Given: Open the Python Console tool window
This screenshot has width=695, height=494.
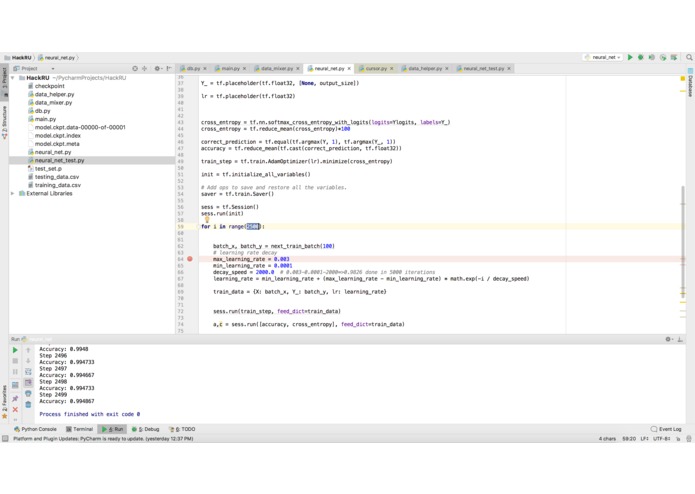Looking at the screenshot, I should tap(35, 429).
